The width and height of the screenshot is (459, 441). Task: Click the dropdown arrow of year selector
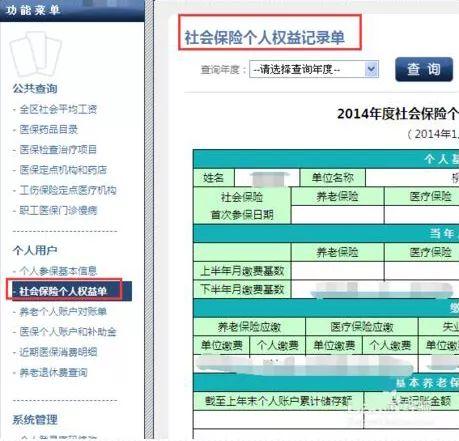point(371,69)
